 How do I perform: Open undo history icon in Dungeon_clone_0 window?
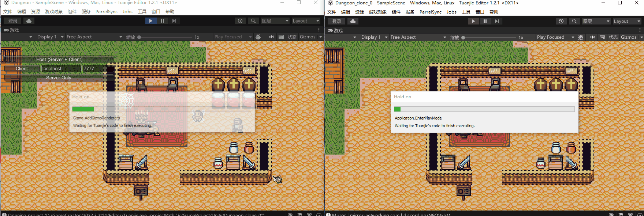[x=561, y=21]
